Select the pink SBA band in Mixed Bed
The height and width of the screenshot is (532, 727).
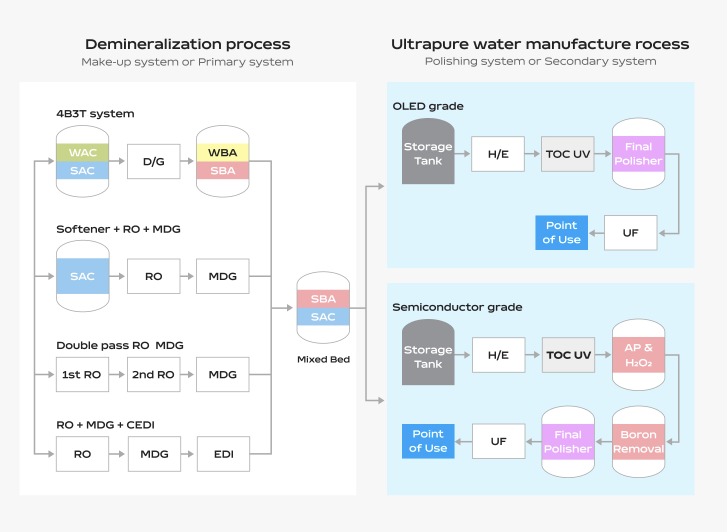coord(323,299)
